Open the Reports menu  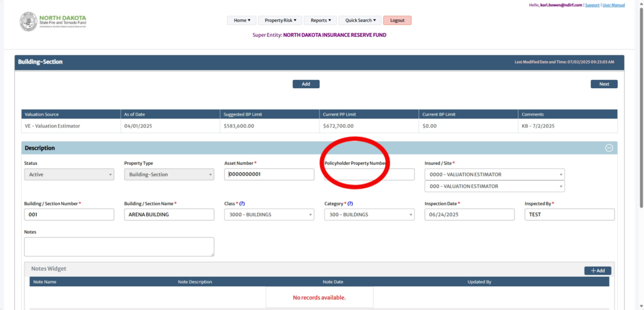tap(321, 20)
